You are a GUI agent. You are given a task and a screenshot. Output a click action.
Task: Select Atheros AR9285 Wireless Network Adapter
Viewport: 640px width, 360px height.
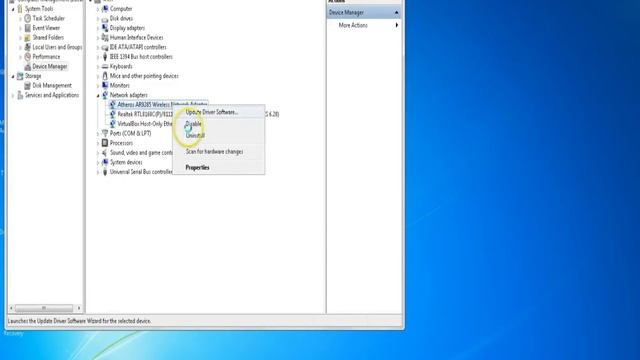[x=162, y=104]
